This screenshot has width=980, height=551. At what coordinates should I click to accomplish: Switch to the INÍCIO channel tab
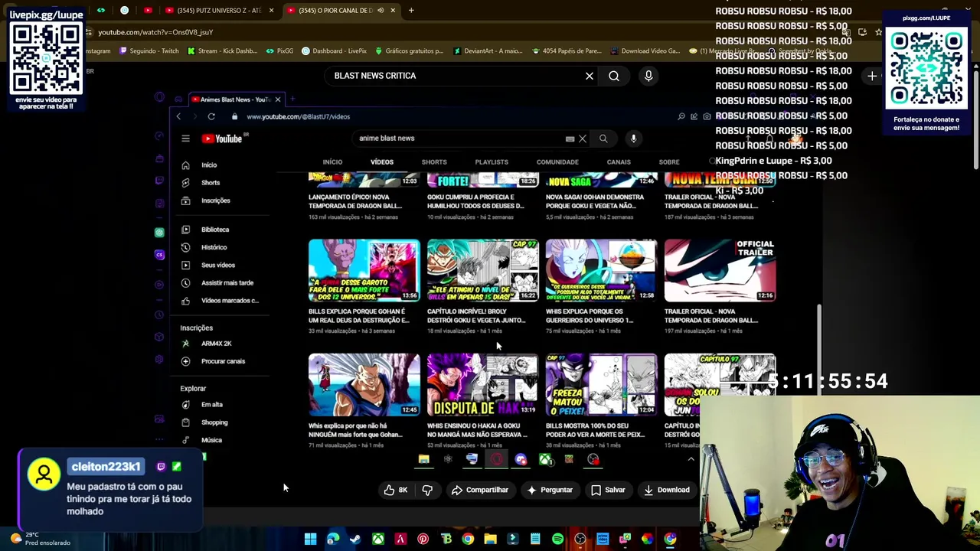[x=332, y=162]
